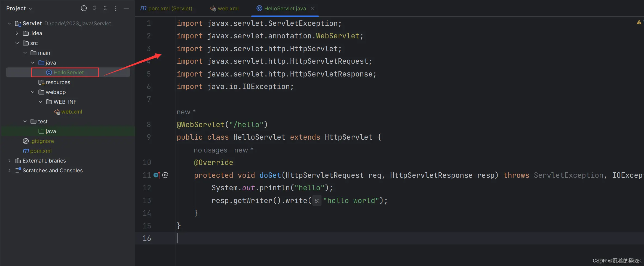Hide the Project tool window

point(126,8)
